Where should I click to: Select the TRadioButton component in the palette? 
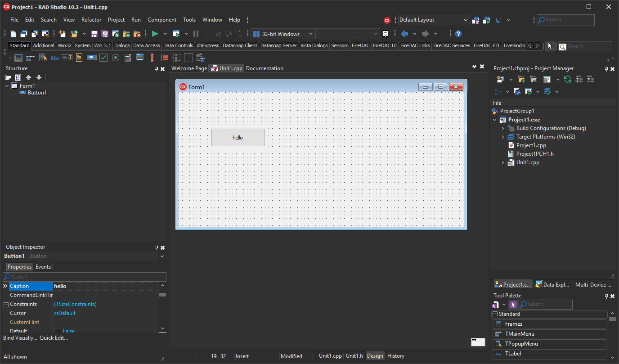point(116,58)
